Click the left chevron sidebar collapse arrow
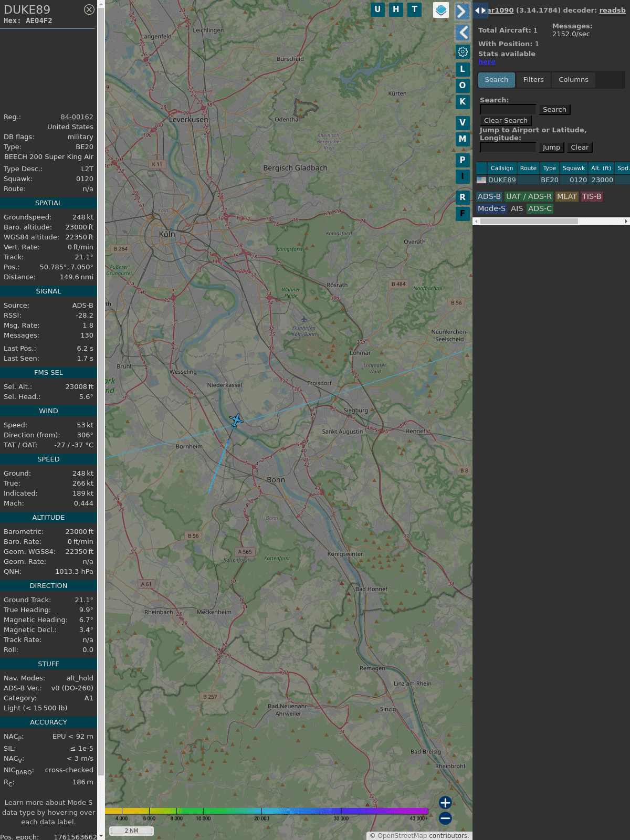Image resolution: width=630 pixels, height=840 pixels. coord(462,33)
